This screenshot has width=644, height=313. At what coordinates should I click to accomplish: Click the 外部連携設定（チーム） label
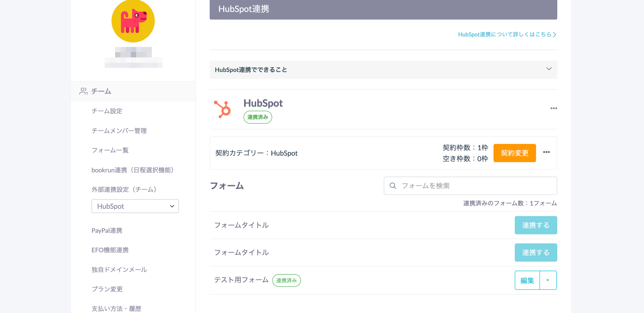[x=124, y=189]
